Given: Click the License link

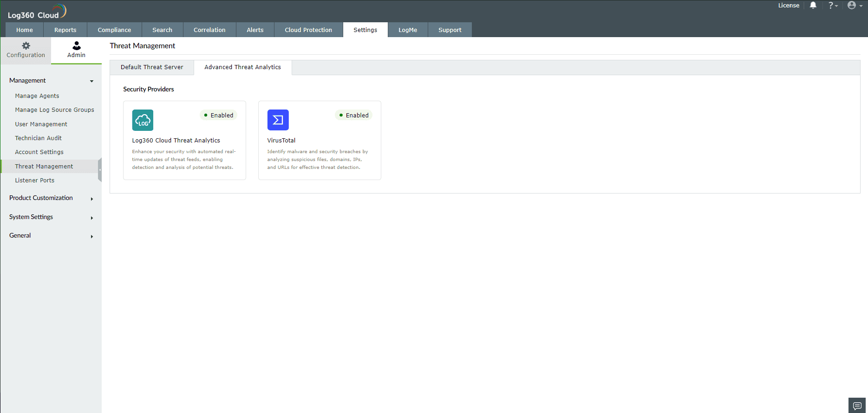Looking at the screenshot, I should 789,6.
